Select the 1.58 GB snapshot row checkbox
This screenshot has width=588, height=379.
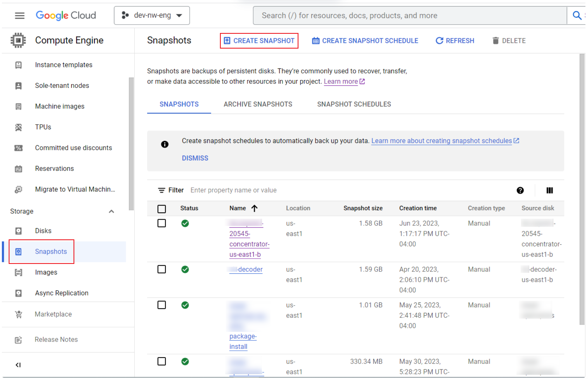[162, 223]
